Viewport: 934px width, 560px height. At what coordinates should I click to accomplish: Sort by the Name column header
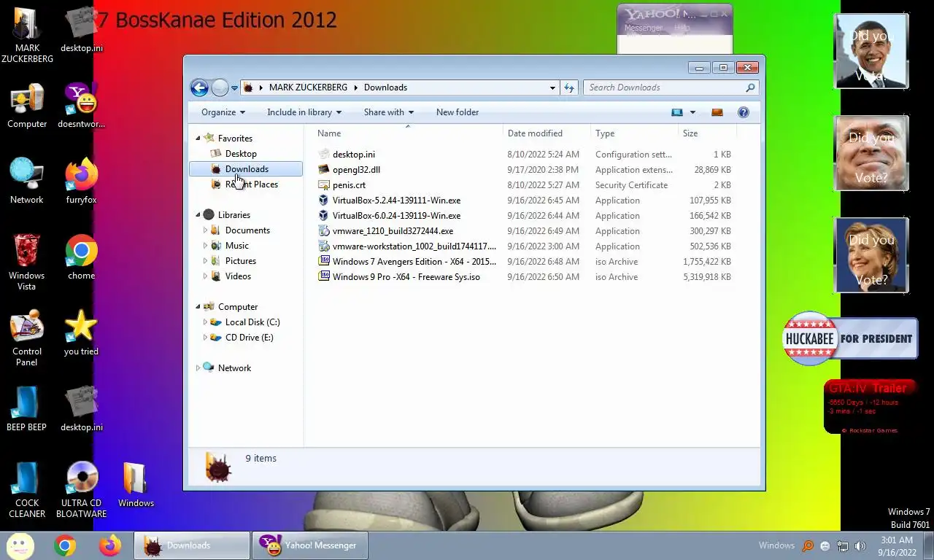pyautogui.click(x=407, y=133)
